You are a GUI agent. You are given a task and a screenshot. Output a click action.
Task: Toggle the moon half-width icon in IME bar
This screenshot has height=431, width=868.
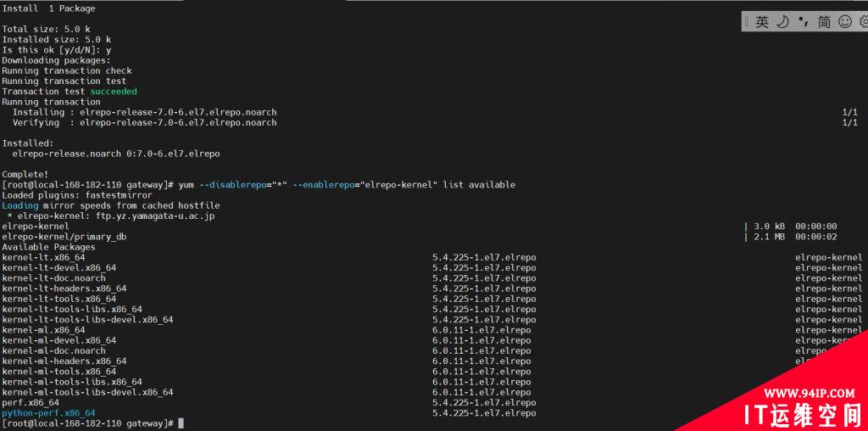coord(782,21)
